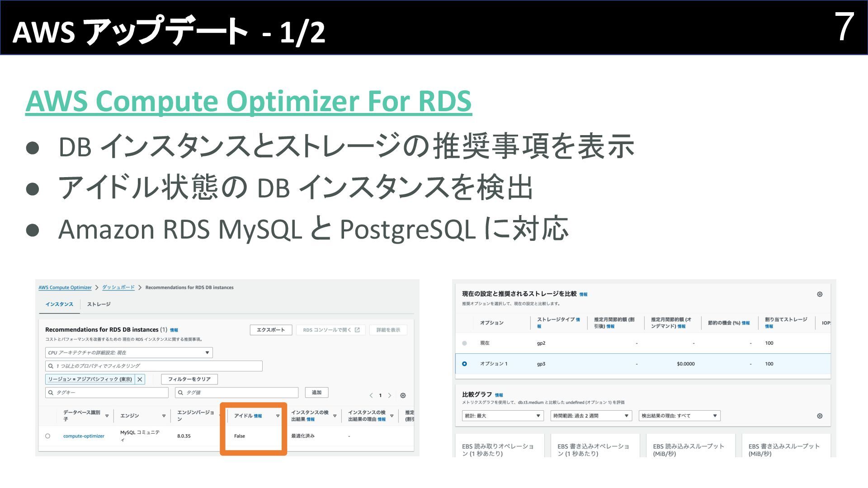Click the 詳細を表示 button

click(x=388, y=330)
